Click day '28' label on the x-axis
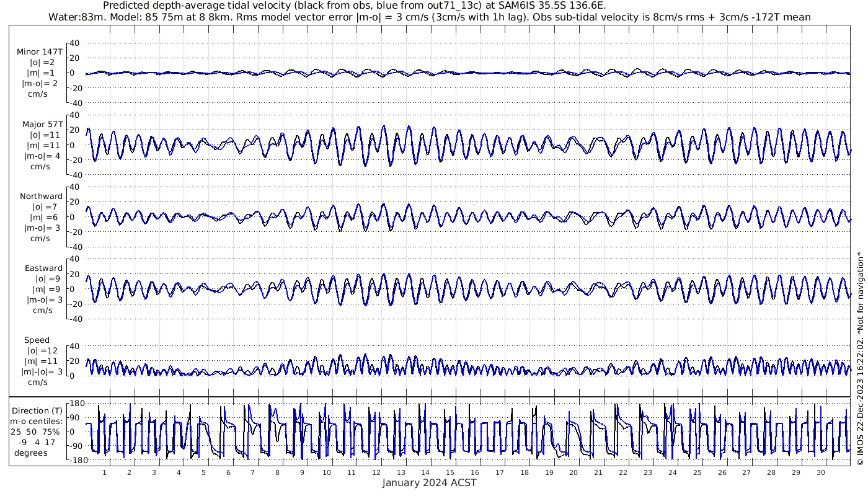 pyautogui.click(x=771, y=472)
